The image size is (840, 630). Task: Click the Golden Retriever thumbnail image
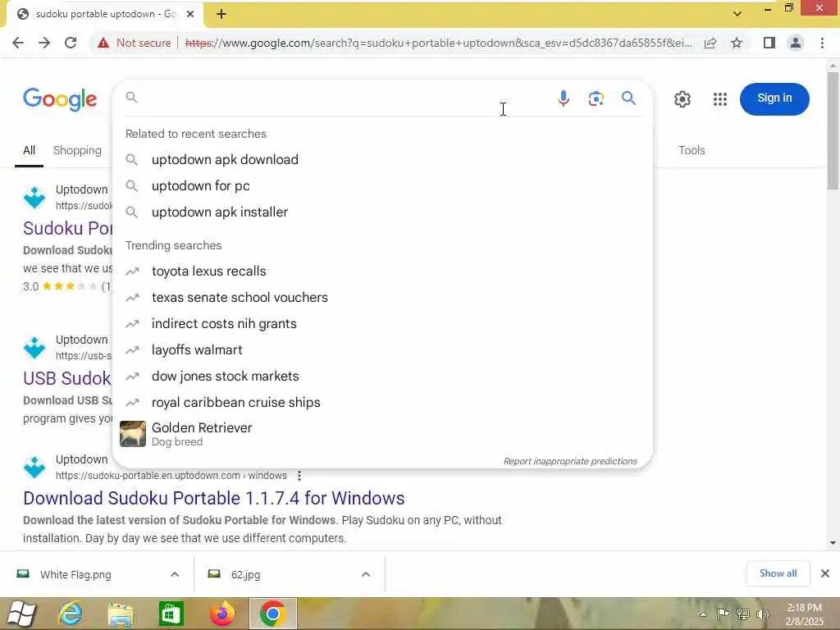pyautogui.click(x=132, y=434)
